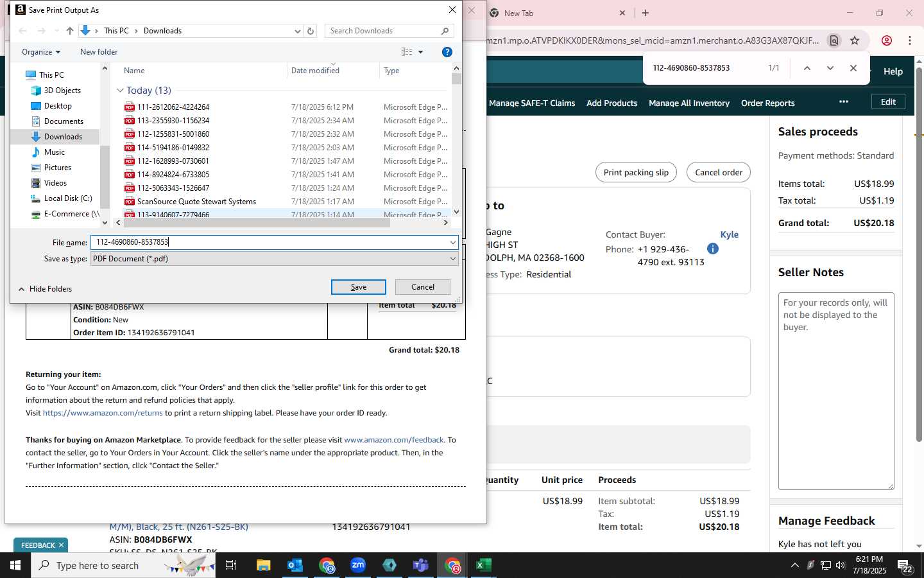Open Chrome profile avatar icon

click(887, 40)
